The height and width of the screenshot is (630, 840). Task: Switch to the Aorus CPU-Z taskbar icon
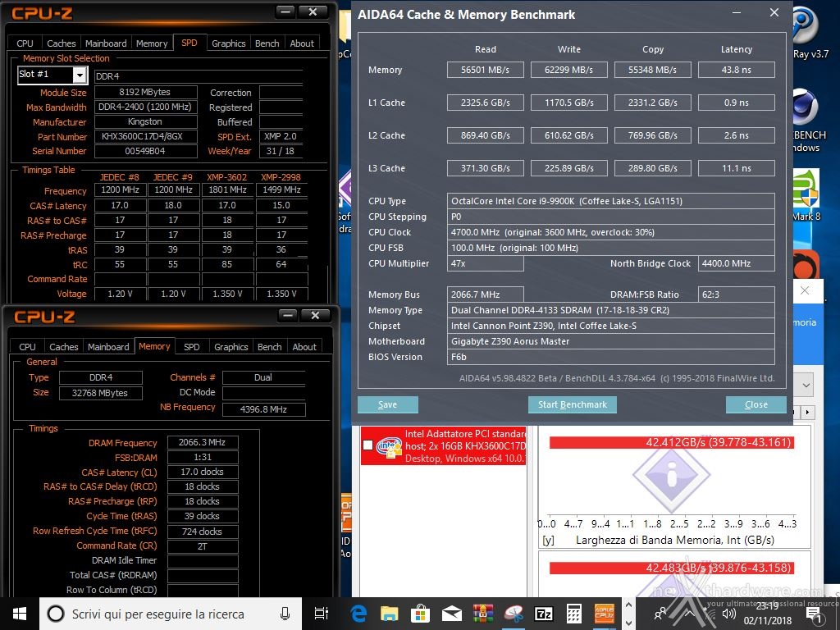(x=605, y=614)
